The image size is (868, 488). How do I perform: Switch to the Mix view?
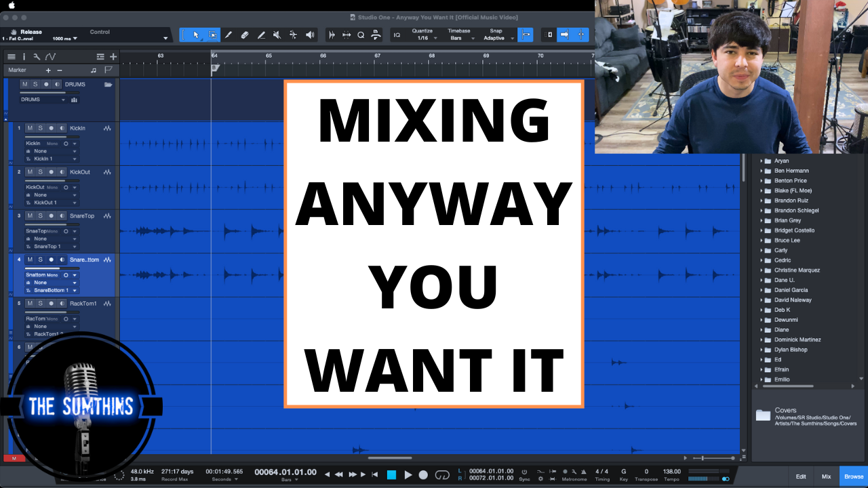click(826, 476)
